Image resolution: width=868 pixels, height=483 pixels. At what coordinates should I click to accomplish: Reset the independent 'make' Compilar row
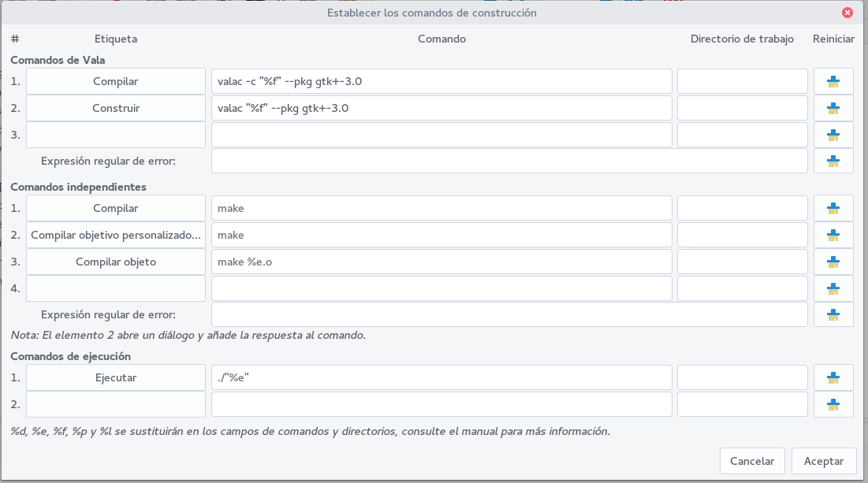pyautogui.click(x=833, y=208)
